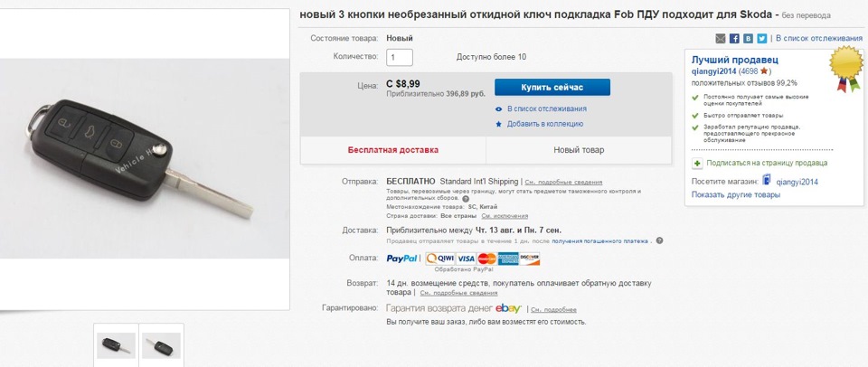This screenshot has width=868, height=367.
Task: Click the eye icon for watch list
Action: [x=498, y=108]
